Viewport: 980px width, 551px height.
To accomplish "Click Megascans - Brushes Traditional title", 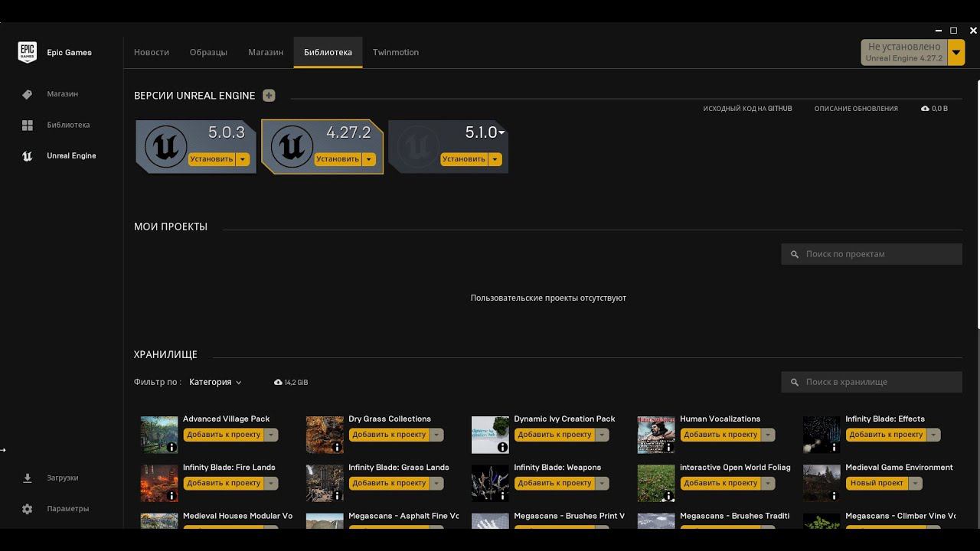I will (x=734, y=516).
